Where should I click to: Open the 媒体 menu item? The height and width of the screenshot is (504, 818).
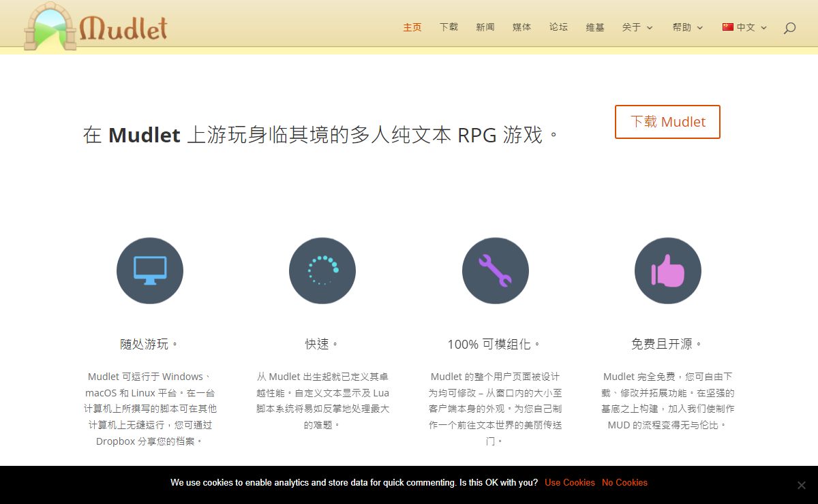(x=522, y=27)
